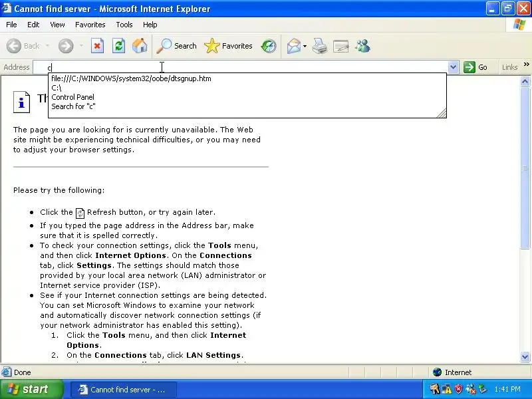Open the File menu
The image size is (532, 399).
[x=11, y=25]
